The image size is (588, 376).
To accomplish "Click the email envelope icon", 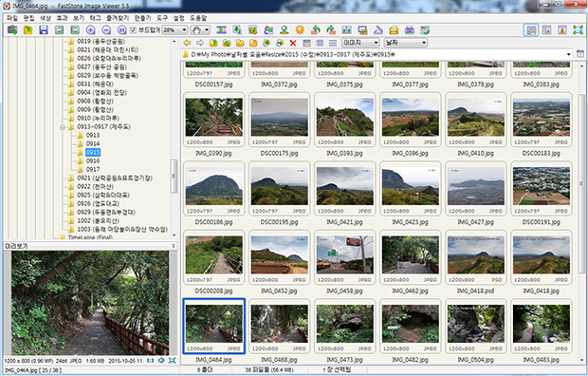I will pos(394,30).
